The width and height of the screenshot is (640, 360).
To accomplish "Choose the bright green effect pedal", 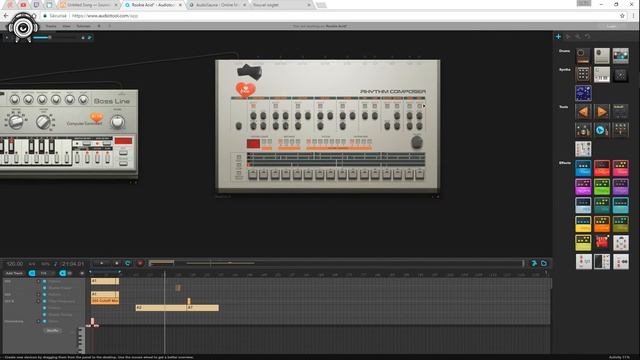I will (602, 187).
